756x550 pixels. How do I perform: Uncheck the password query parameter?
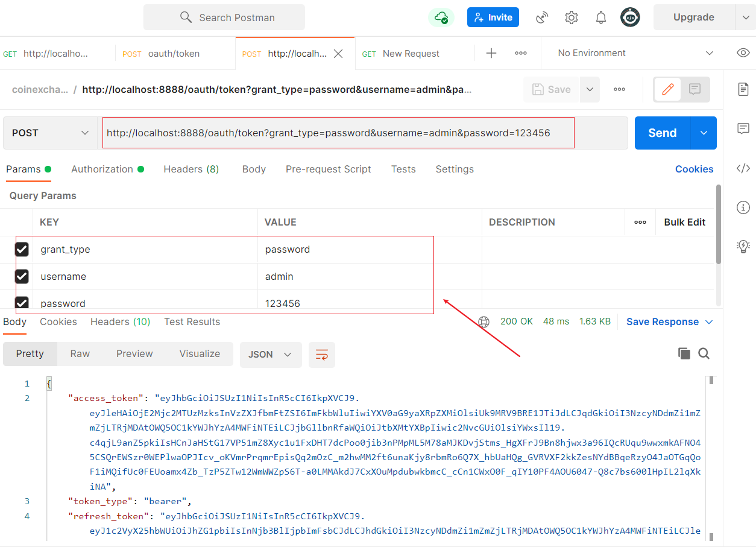tap(22, 303)
